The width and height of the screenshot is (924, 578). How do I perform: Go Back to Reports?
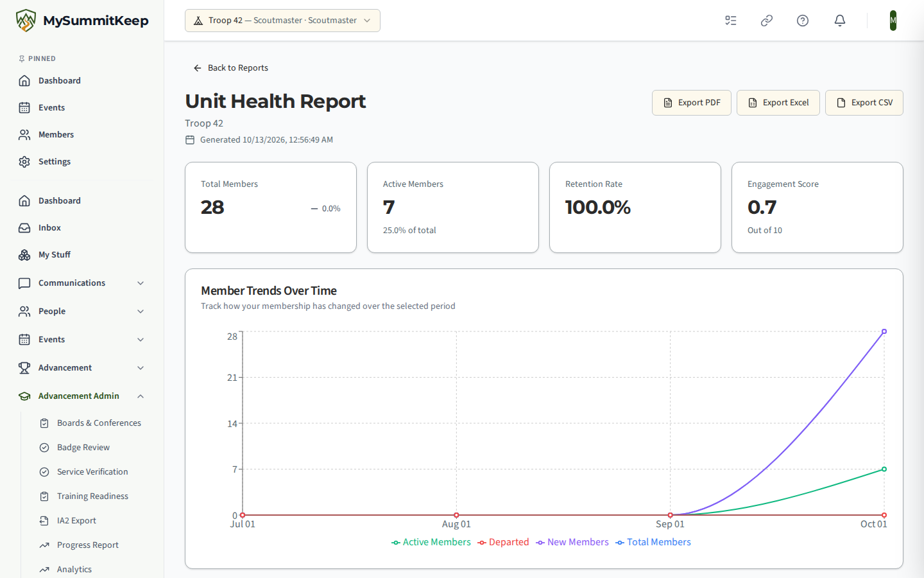[x=231, y=67]
